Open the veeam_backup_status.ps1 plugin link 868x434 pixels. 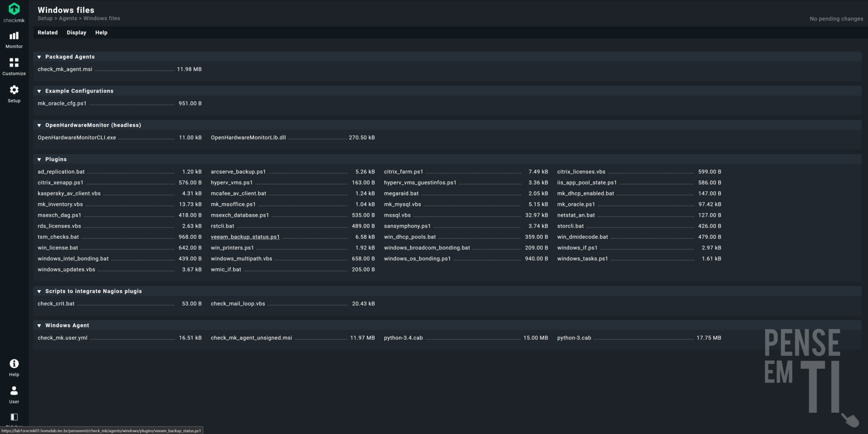coord(245,237)
